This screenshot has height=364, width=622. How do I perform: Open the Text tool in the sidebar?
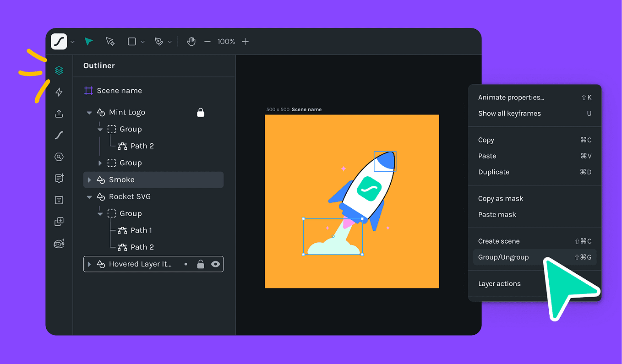tap(59, 200)
